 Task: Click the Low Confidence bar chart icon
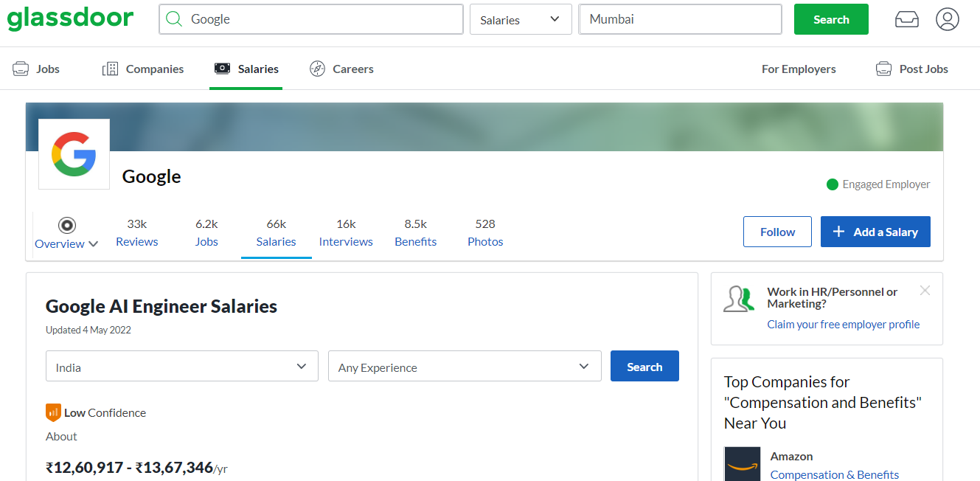click(52, 412)
